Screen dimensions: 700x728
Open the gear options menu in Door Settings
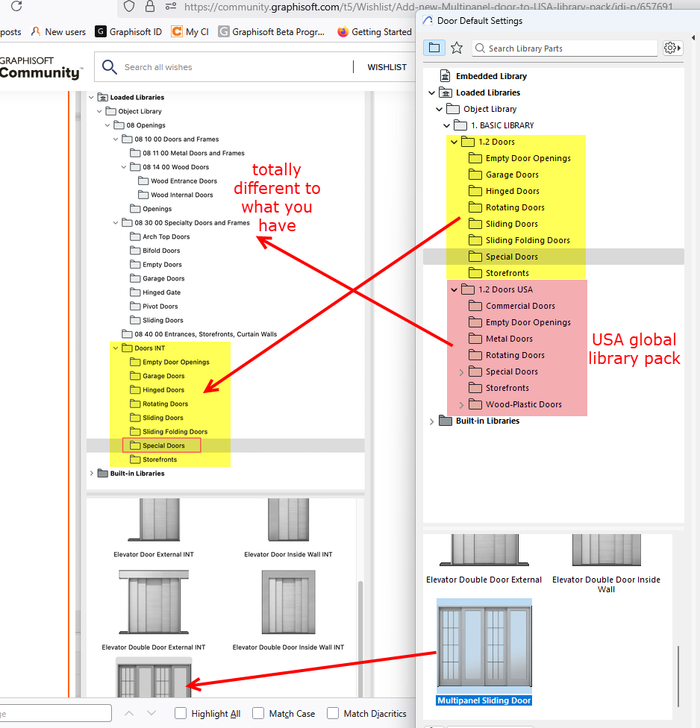[x=672, y=48]
